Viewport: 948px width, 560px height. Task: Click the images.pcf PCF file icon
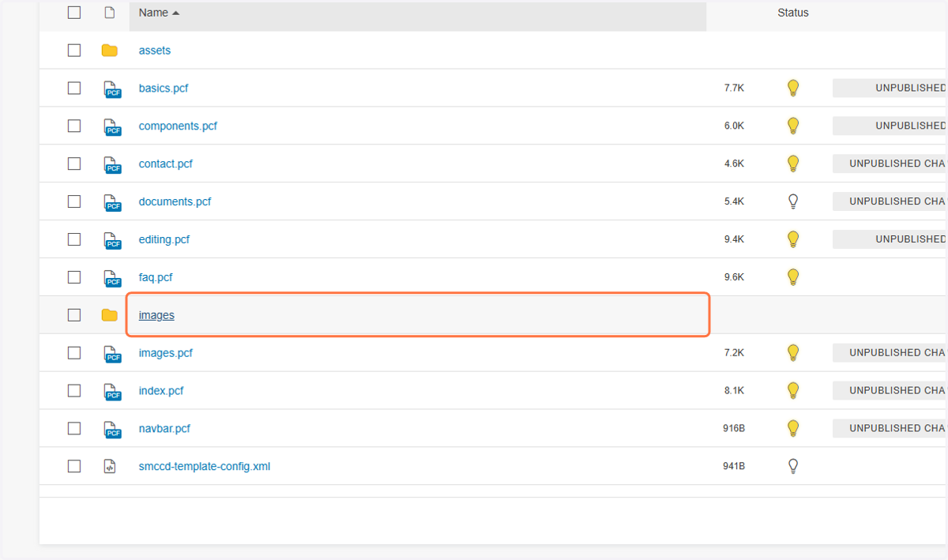[x=112, y=354]
